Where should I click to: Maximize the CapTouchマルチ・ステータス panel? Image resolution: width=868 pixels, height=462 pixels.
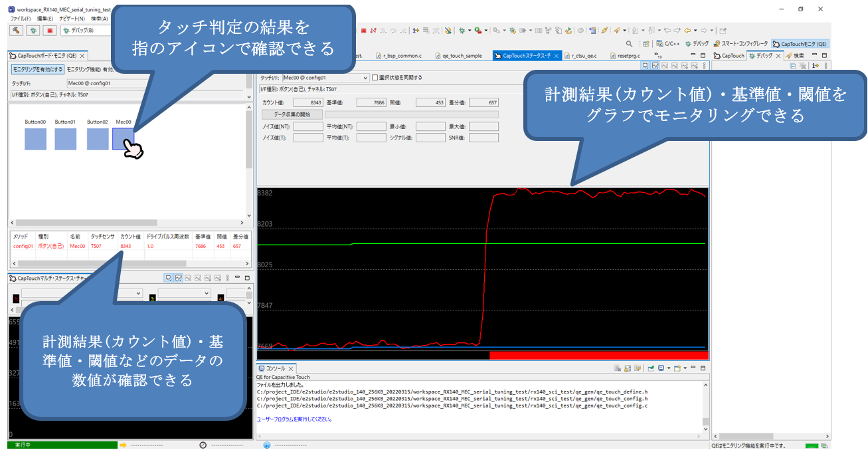[x=247, y=278]
